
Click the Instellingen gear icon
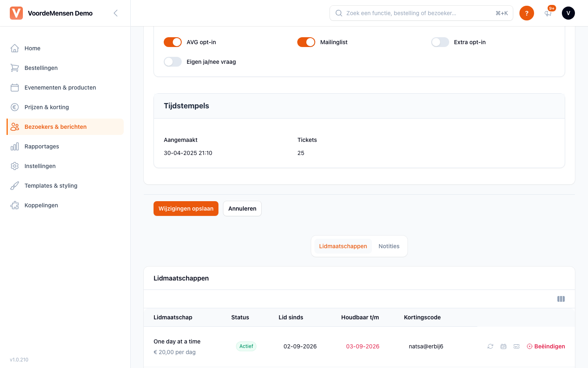pos(15,166)
